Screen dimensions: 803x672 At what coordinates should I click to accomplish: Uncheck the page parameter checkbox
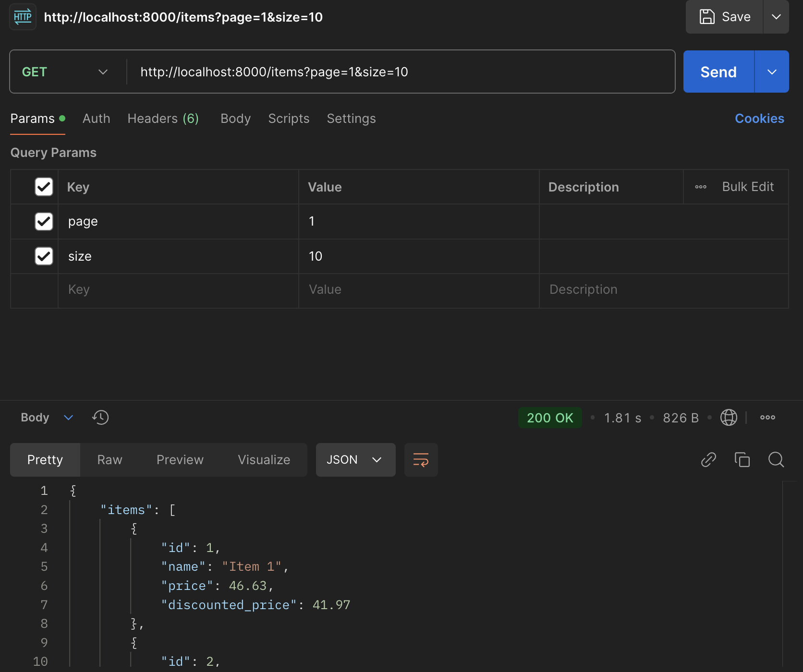[44, 221]
